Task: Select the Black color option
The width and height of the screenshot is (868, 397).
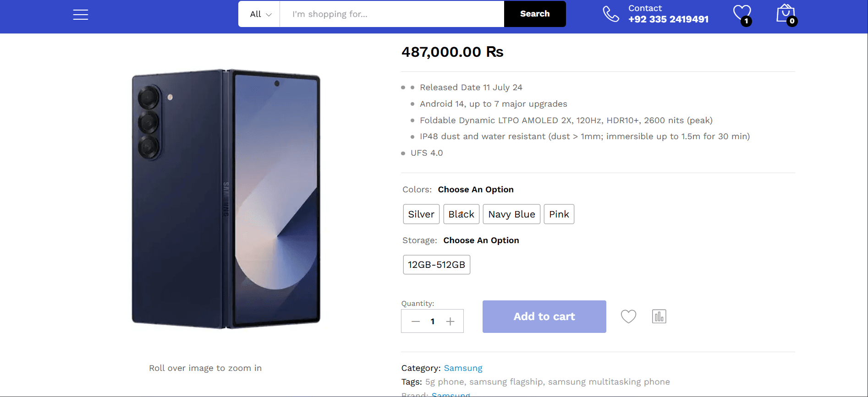Action: (461, 214)
